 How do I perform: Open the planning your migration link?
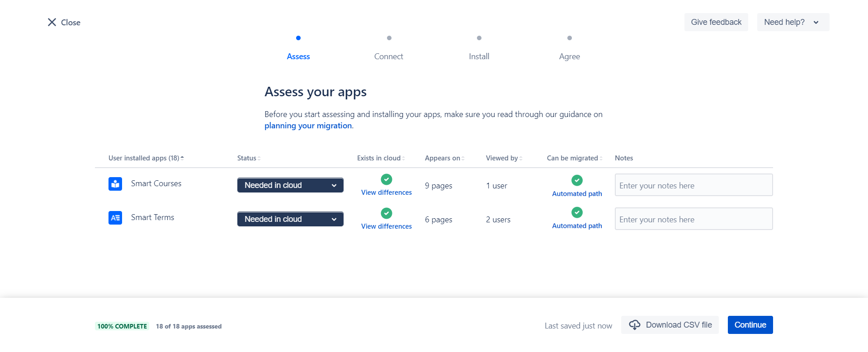pos(308,126)
